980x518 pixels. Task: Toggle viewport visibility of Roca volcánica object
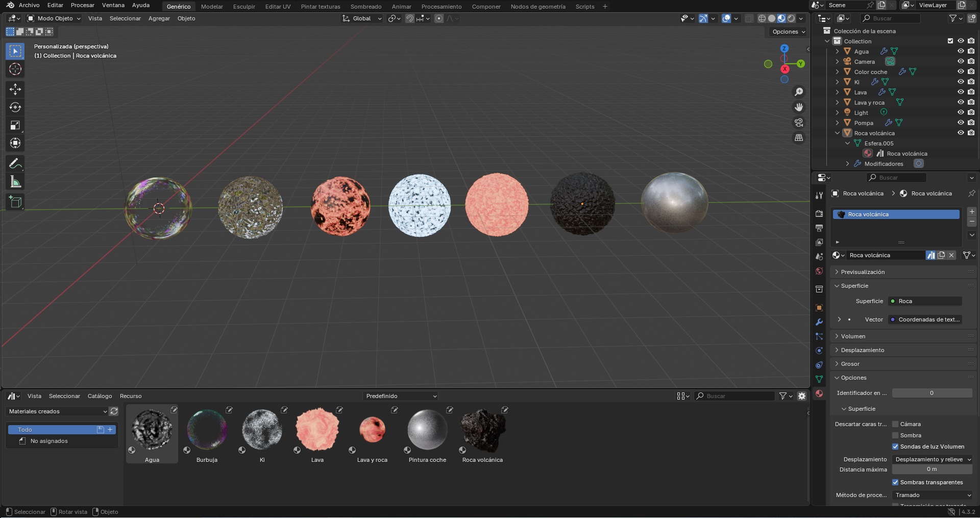click(x=961, y=133)
